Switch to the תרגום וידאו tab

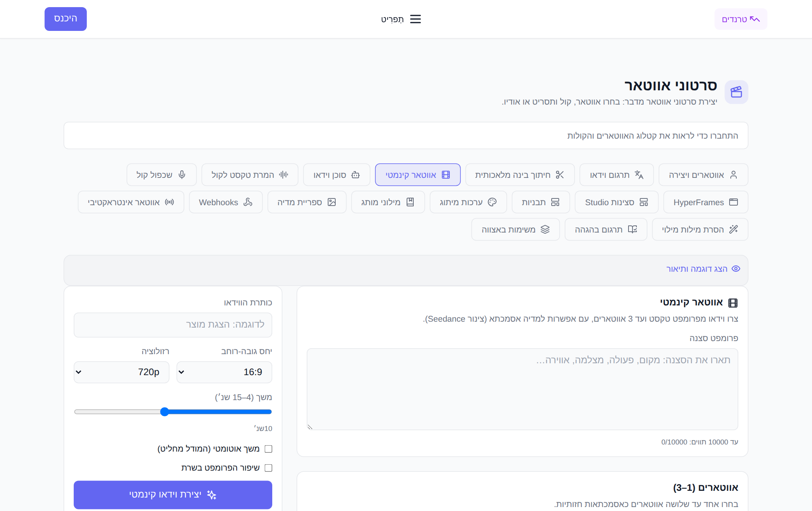[x=616, y=175]
